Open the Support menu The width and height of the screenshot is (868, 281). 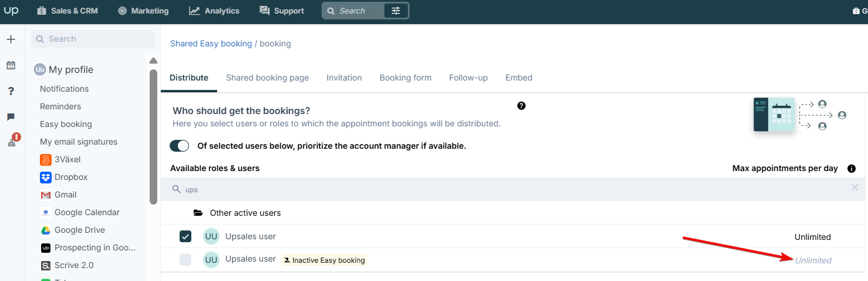tap(282, 11)
